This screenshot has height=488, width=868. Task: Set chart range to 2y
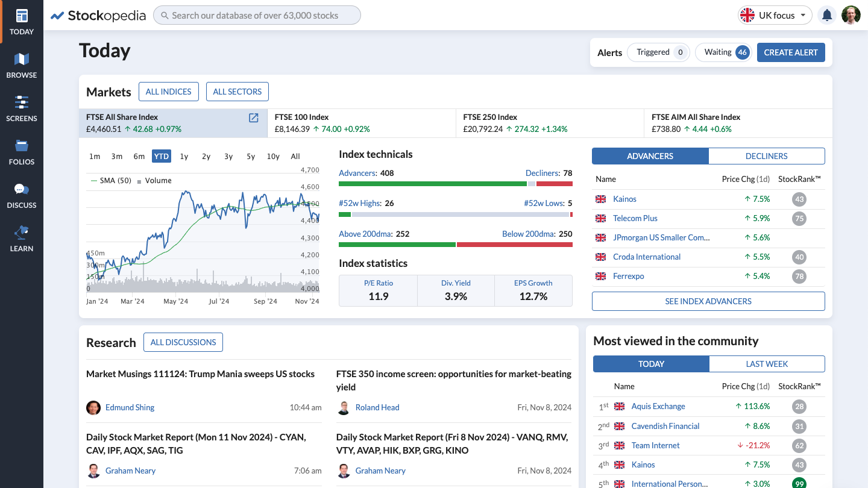click(x=206, y=156)
